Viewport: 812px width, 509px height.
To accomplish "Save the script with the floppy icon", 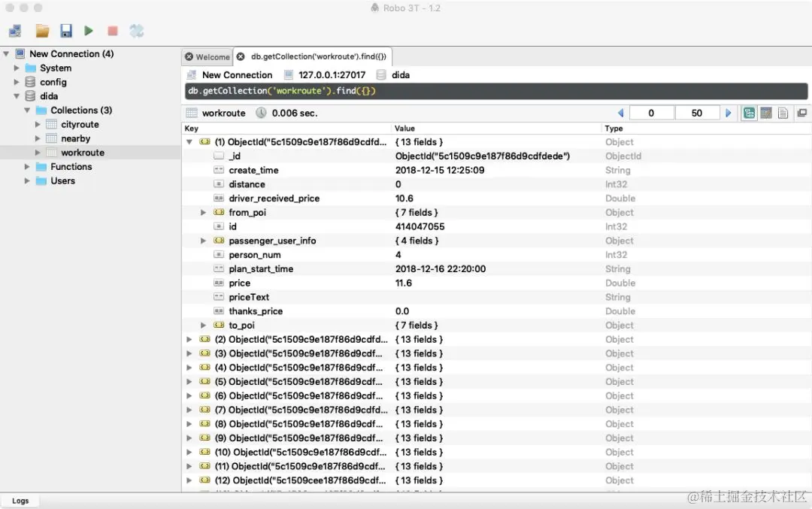I will pyautogui.click(x=65, y=31).
